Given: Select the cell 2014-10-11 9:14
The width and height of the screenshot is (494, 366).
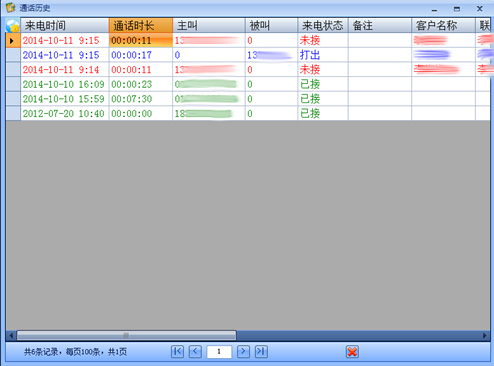Looking at the screenshot, I should pos(65,70).
